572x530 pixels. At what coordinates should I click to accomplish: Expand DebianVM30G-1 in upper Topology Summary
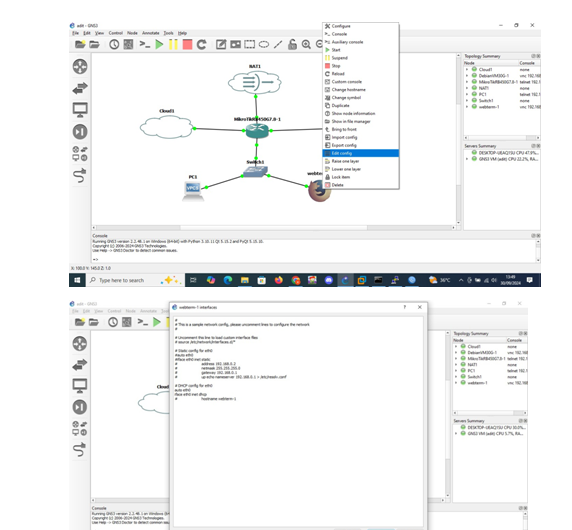467,76
